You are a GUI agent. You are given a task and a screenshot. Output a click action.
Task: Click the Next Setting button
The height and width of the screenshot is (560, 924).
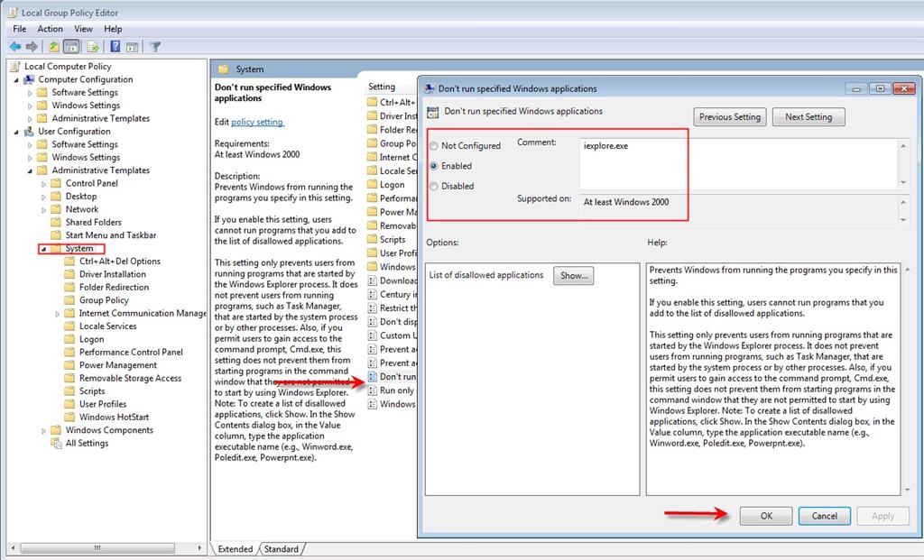pyautogui.click(x=808, y=116)
